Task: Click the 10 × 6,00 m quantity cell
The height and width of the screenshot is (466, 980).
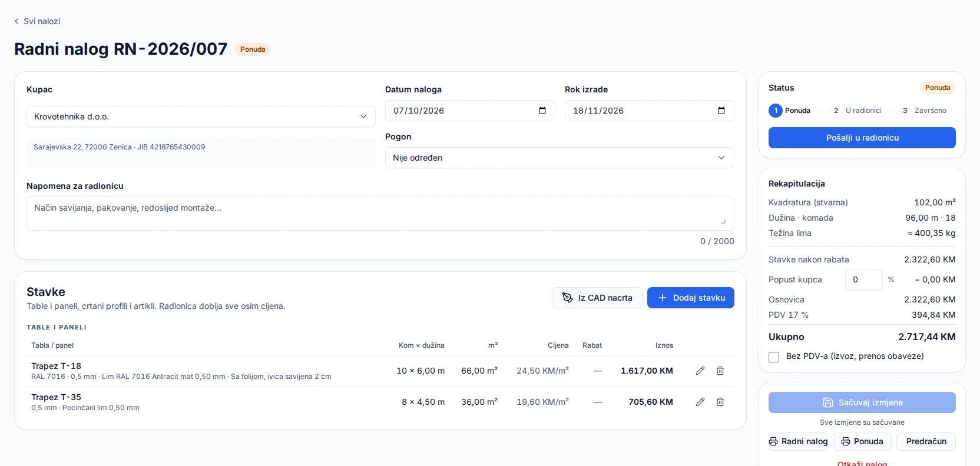Action: [x=421, y=371]
